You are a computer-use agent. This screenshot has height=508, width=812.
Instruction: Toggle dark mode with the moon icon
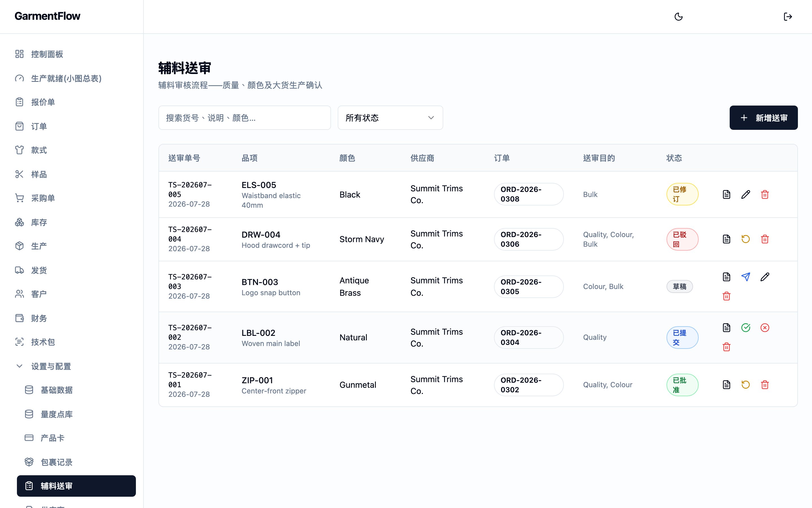point(678,17)
